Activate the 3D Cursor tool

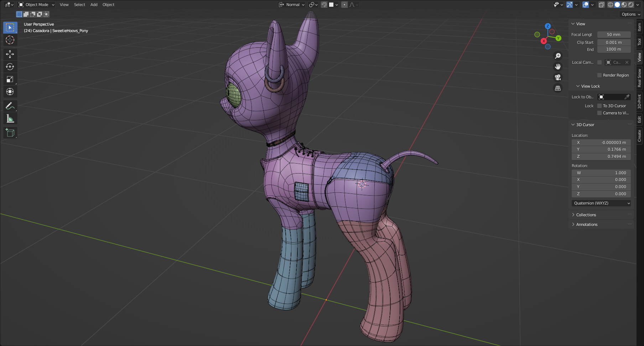tap(10, 40)
